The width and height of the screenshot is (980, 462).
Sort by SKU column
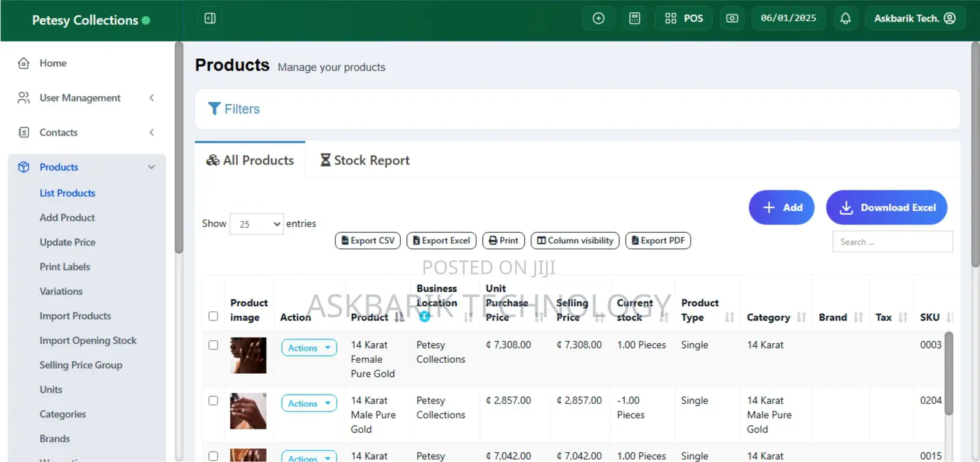(949, 317)
